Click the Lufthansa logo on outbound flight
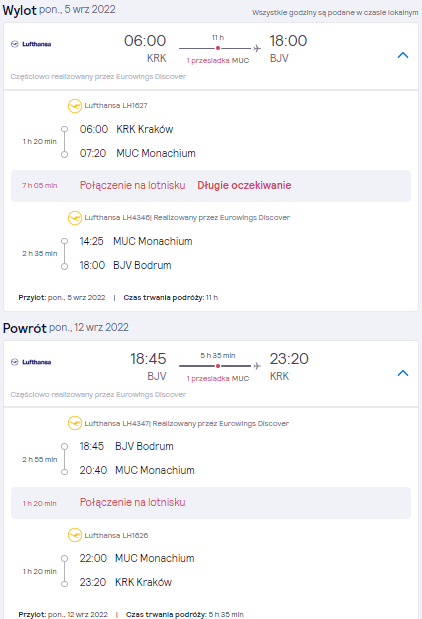This screenshot has height=619, width=422. tap(31, 44)
